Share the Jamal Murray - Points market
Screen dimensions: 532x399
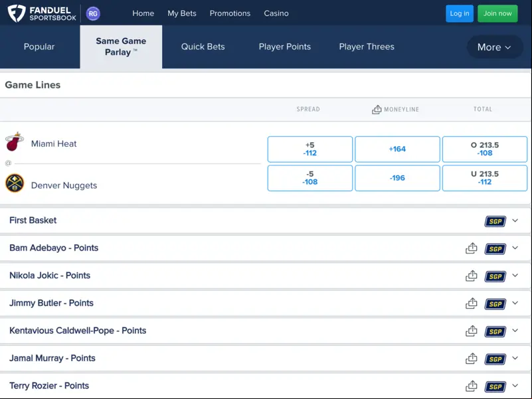472,358
